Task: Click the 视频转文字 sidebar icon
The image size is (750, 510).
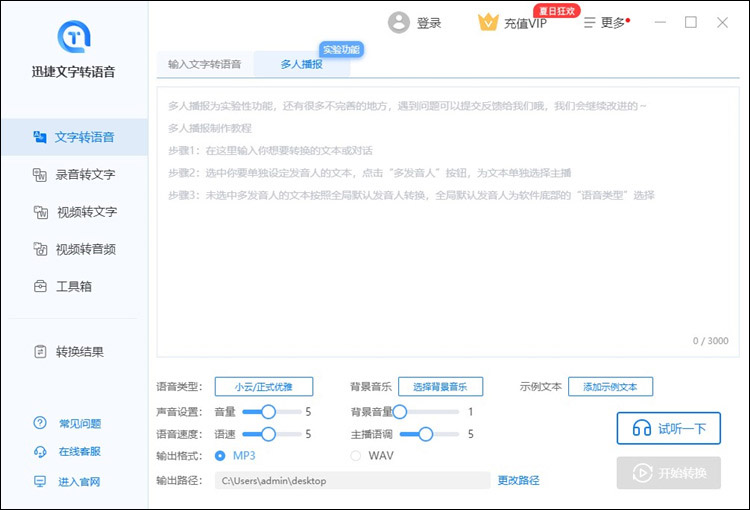Action: [41, 212]
